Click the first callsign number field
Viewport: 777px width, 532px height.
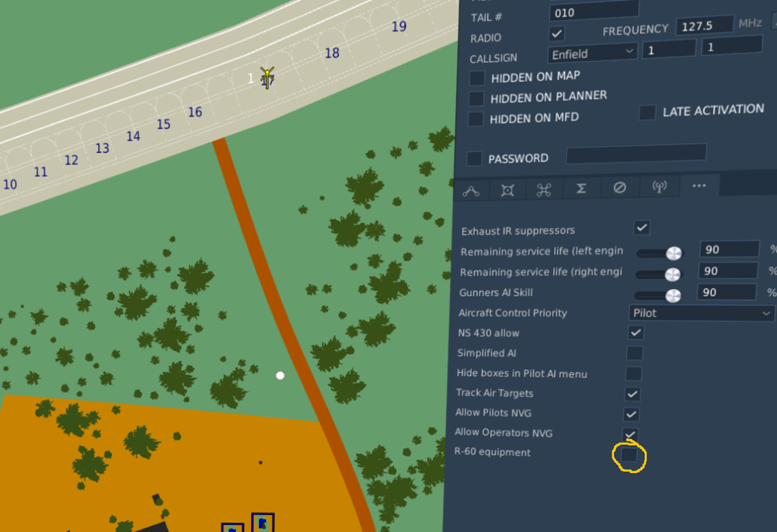pos(669,49)
